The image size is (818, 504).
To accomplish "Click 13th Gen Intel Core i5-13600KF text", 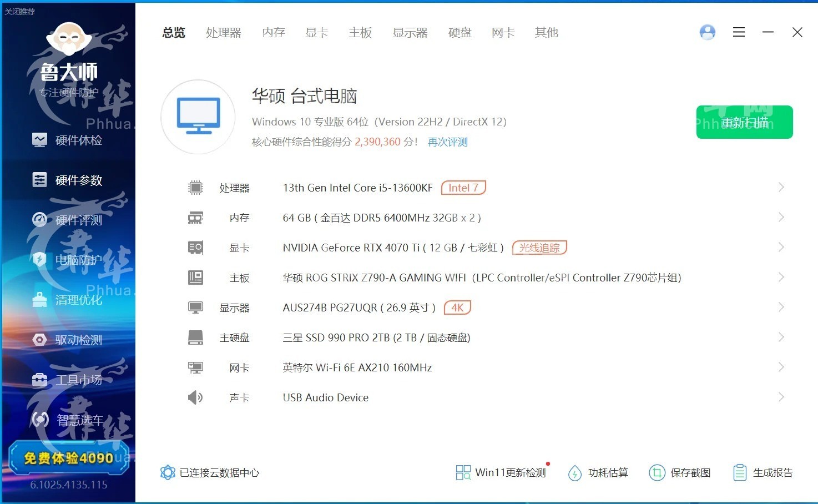I will pyautogui.click(x=358, y=188).
